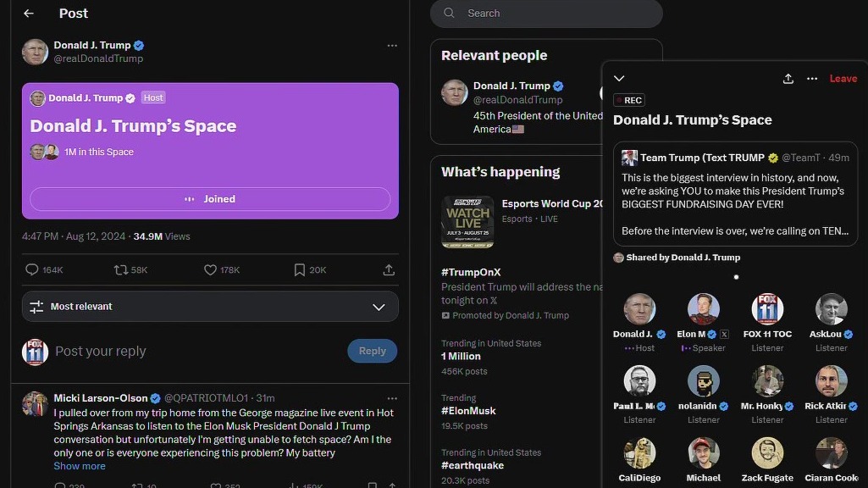Expand Micki Larson-Olson's reply with Show more
The width and height of the screenshot is (868, 488).
click(80, 466)
